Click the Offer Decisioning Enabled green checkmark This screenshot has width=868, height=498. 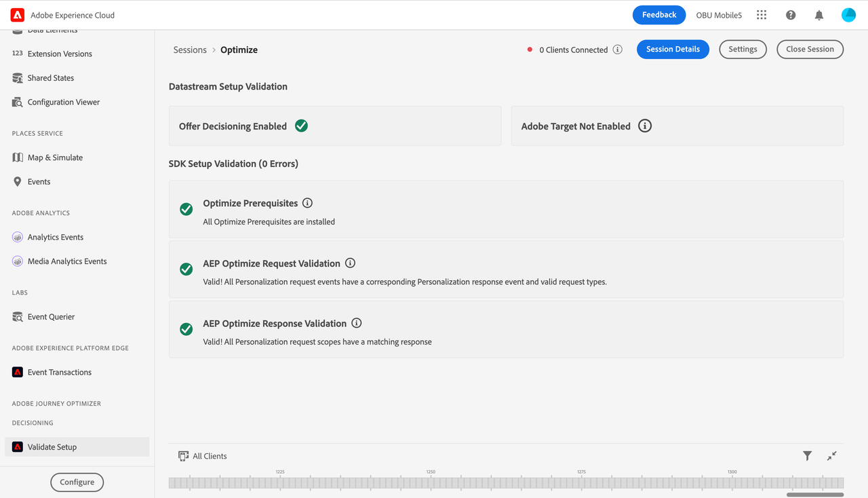point(302,126)
